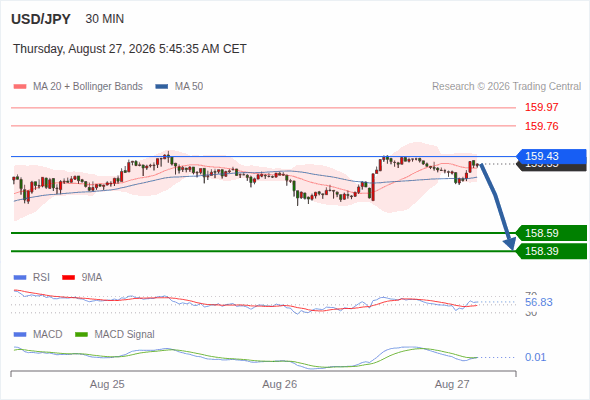Select the 158.59 green support price tag

point(551,233)
